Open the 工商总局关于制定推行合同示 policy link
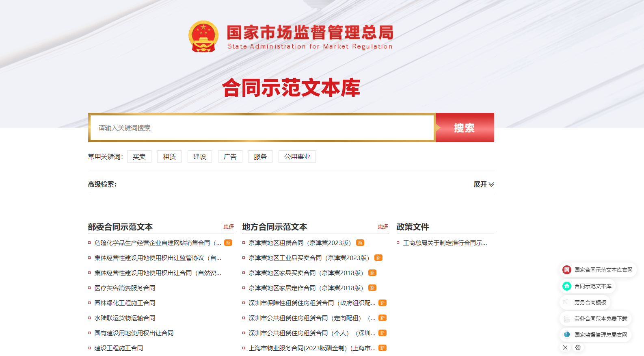Image resolution: width=644 pixels, height=356 pixels. [445, 243]
